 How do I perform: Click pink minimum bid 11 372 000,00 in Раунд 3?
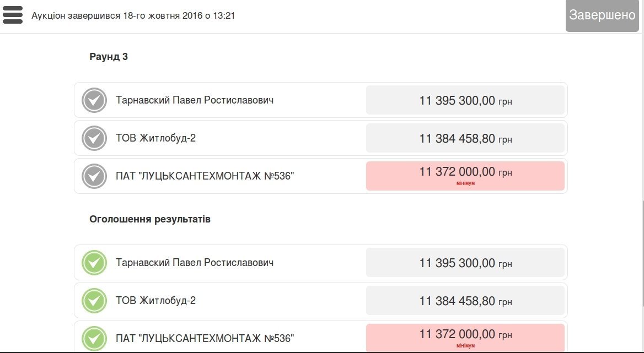click(x=465, y=176)
